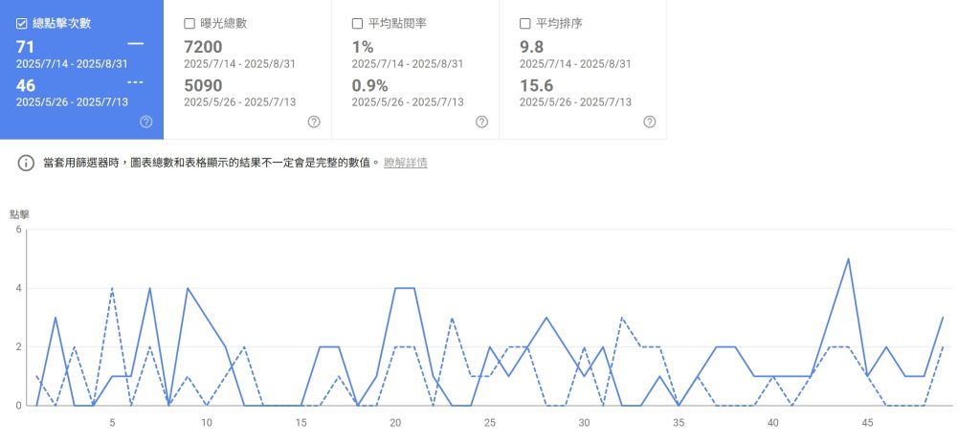Screen dimensions: 980x443
Task: Click the 9.8 average position value
Action: (530, 46)
